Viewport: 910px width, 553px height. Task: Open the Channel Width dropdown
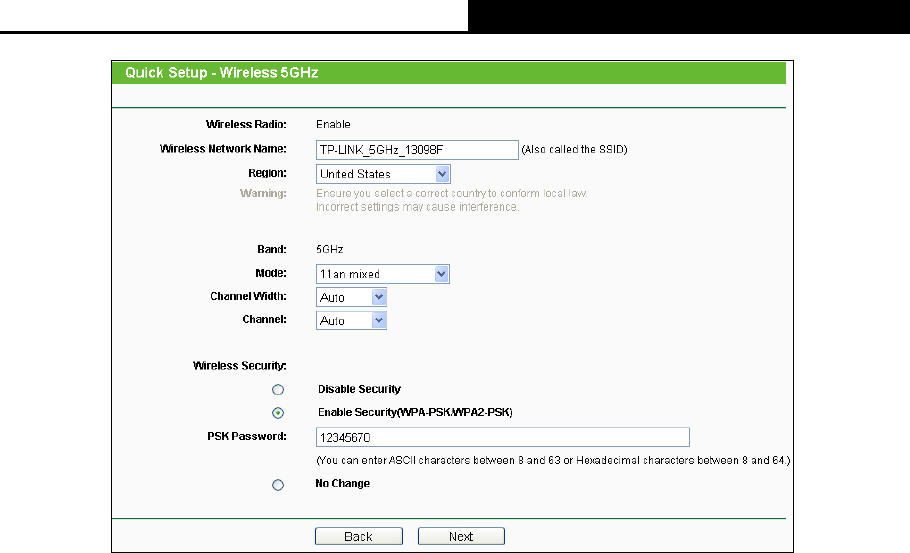(x=351, y=297)
